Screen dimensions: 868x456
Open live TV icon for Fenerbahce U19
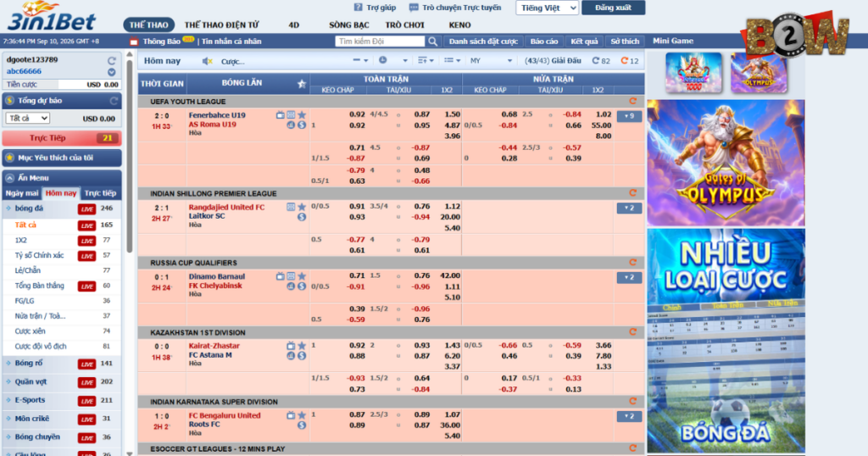280,115
